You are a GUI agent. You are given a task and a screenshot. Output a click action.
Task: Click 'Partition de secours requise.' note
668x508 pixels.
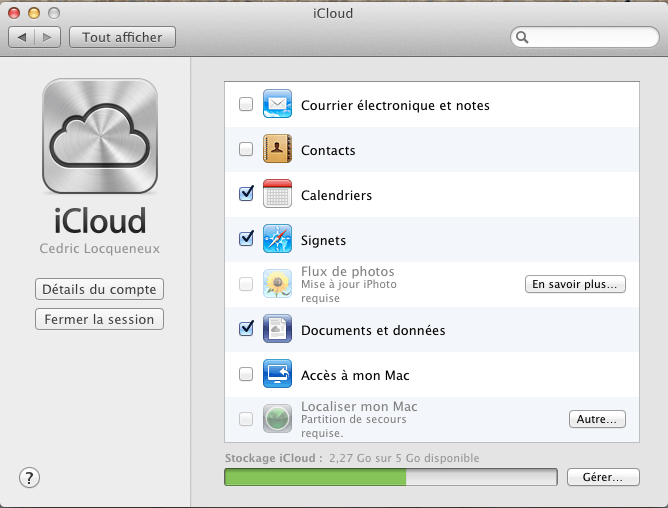(354, 426)
